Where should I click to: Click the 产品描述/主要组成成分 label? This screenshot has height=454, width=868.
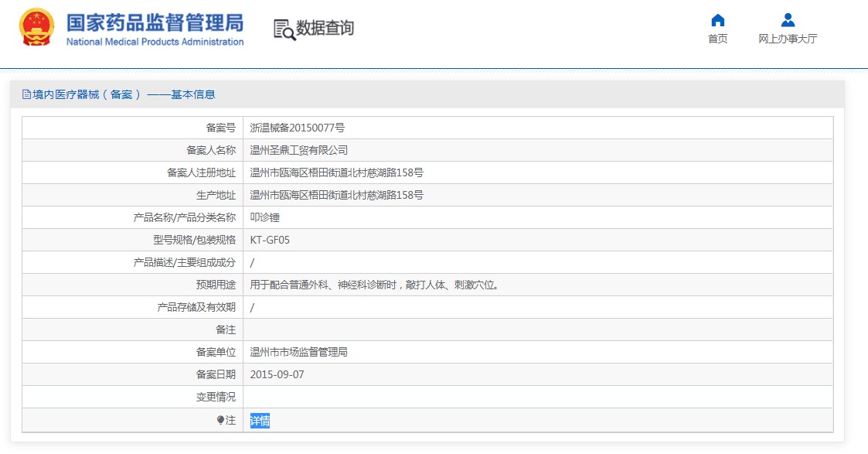click(x=184, y=262)
